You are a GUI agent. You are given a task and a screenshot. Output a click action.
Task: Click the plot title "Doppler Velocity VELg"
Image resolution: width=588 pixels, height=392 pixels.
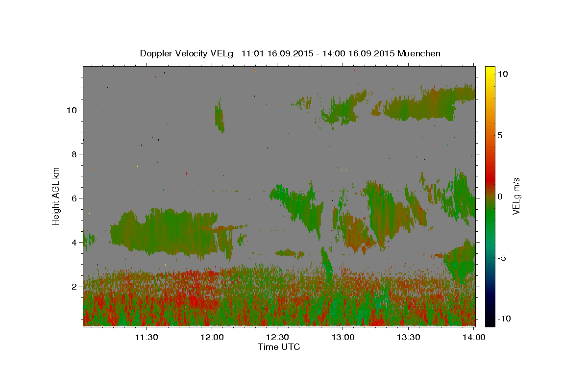coord(188,53)
